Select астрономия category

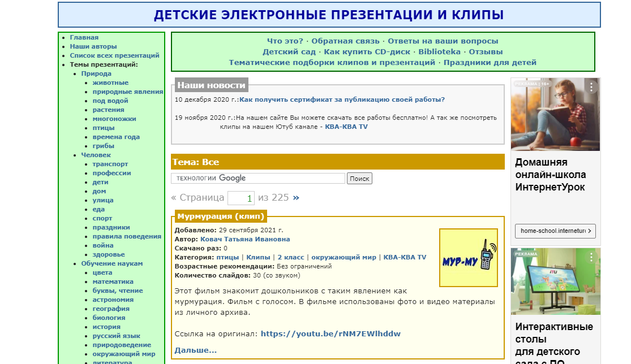tap(113, 300)
